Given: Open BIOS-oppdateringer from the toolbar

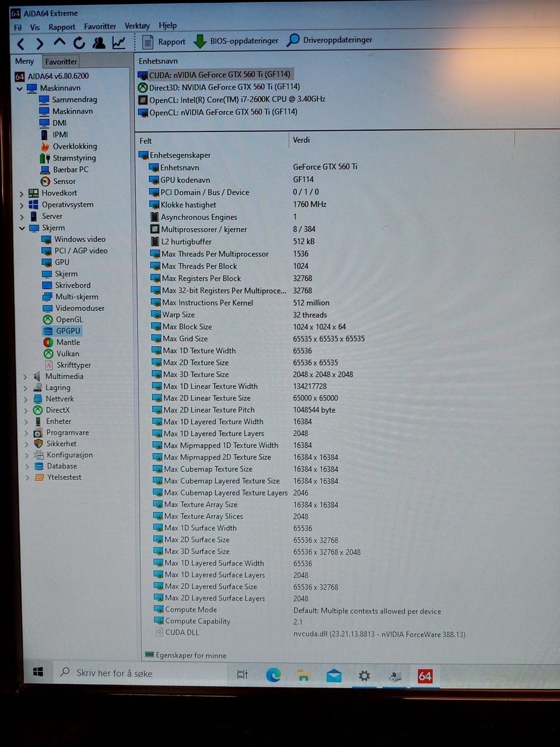Looking at the screenshot, I should (x=236, y=41).
